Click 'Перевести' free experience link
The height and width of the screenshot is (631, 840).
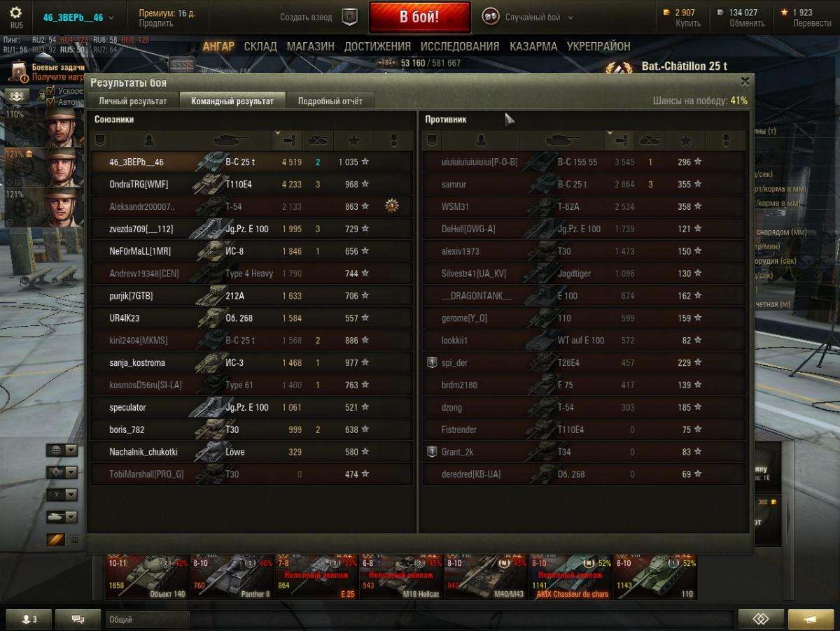point(812,23)
